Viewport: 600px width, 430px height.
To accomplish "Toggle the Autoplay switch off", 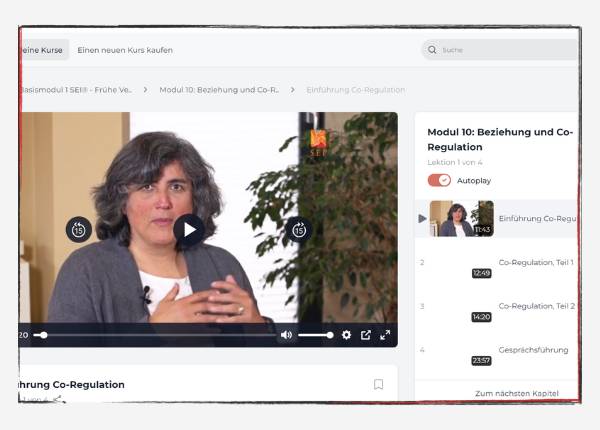I will click(439, 180).
